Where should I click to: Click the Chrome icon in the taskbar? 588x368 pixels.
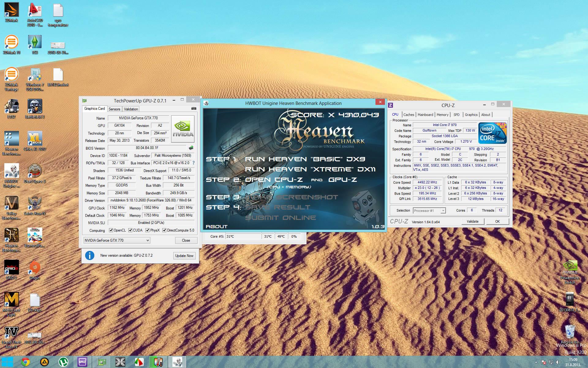point(25,362)
